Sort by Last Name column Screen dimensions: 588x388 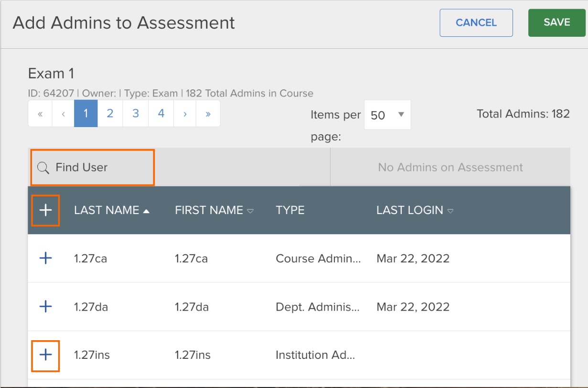click(112, 210)
